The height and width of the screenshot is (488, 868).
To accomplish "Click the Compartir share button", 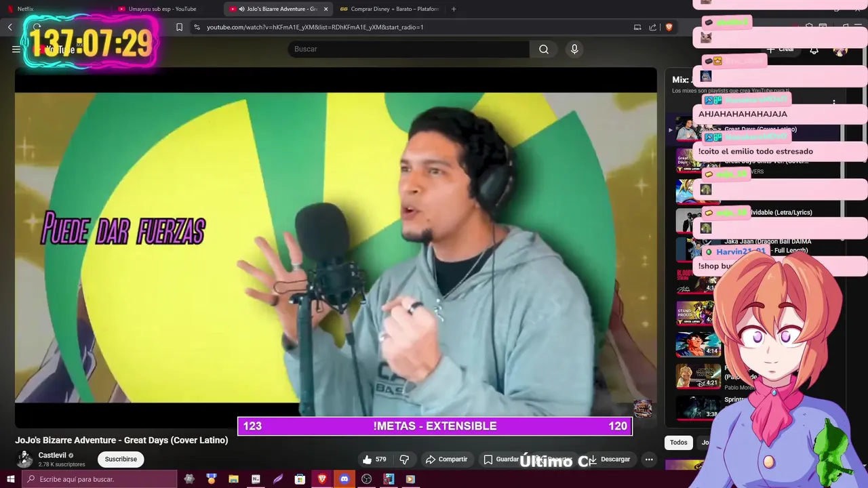I will pyautogui.click(x=446, y=460).
